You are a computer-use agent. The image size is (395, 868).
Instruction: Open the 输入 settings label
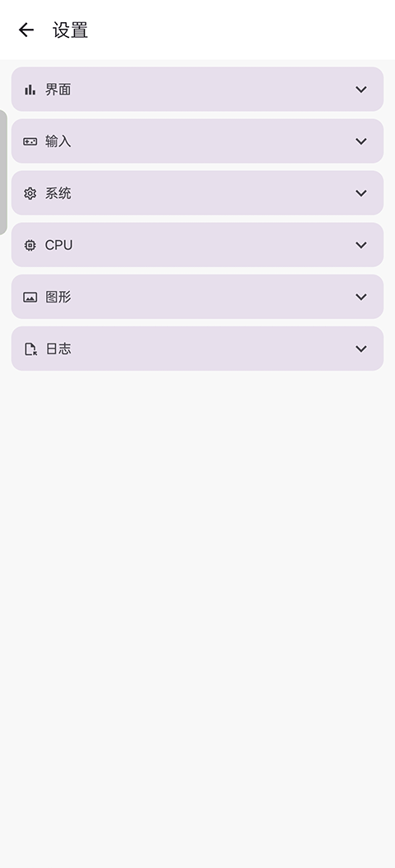click(58, 141)
